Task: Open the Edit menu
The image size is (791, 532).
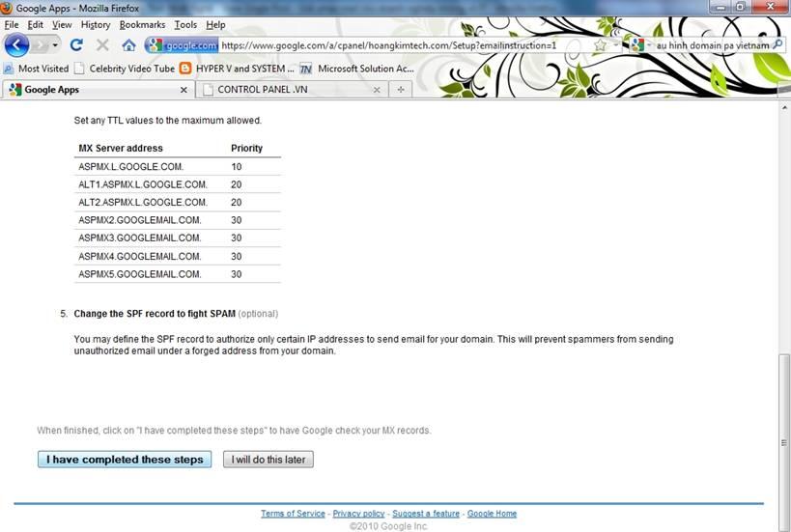Action: coord(35,25)
